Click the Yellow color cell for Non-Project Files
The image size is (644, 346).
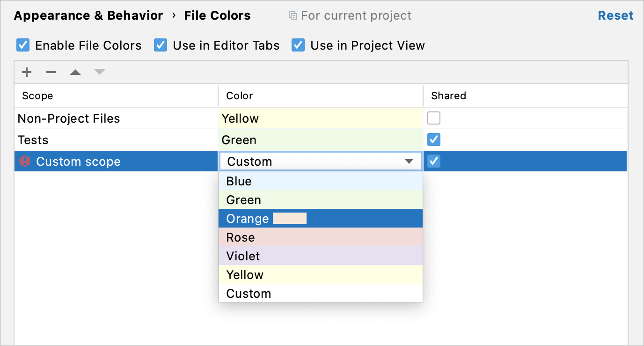point(320,118)
